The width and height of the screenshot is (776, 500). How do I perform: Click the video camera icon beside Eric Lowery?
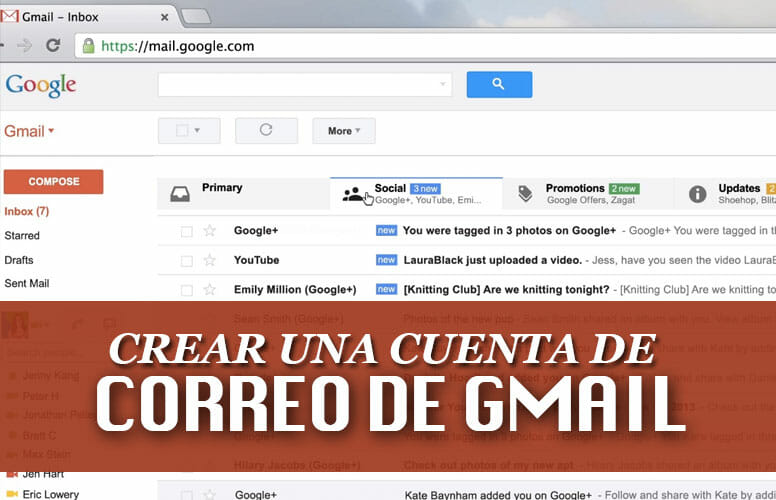12,494
